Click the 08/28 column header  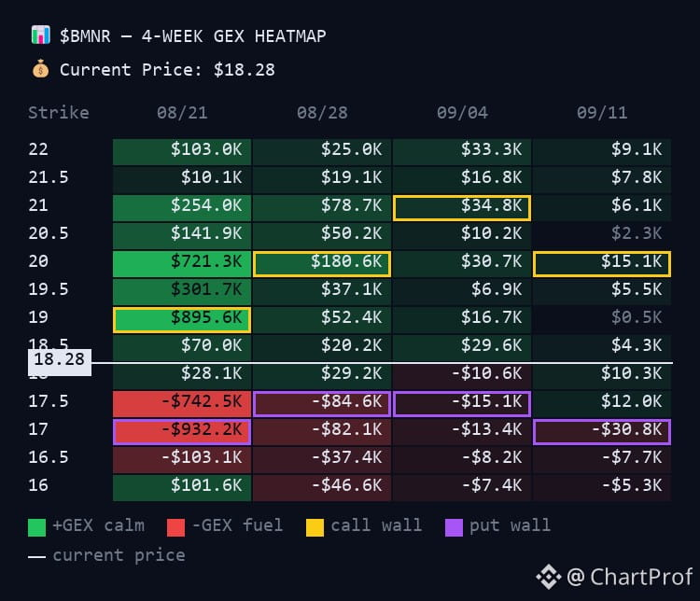point(322,113)
